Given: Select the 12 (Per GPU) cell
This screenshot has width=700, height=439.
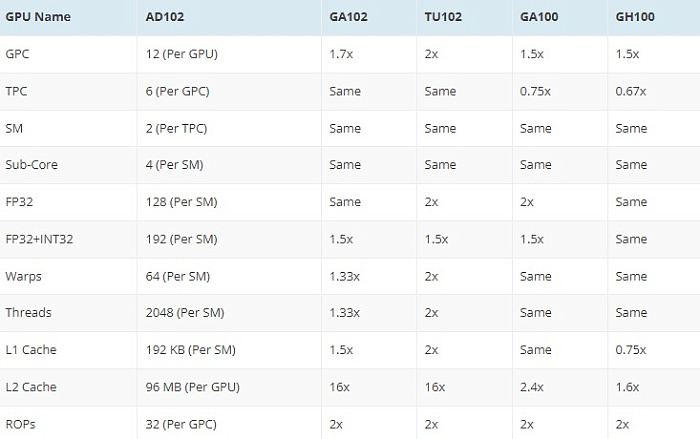Looking at the screenshot, I should tap(182, 54).
